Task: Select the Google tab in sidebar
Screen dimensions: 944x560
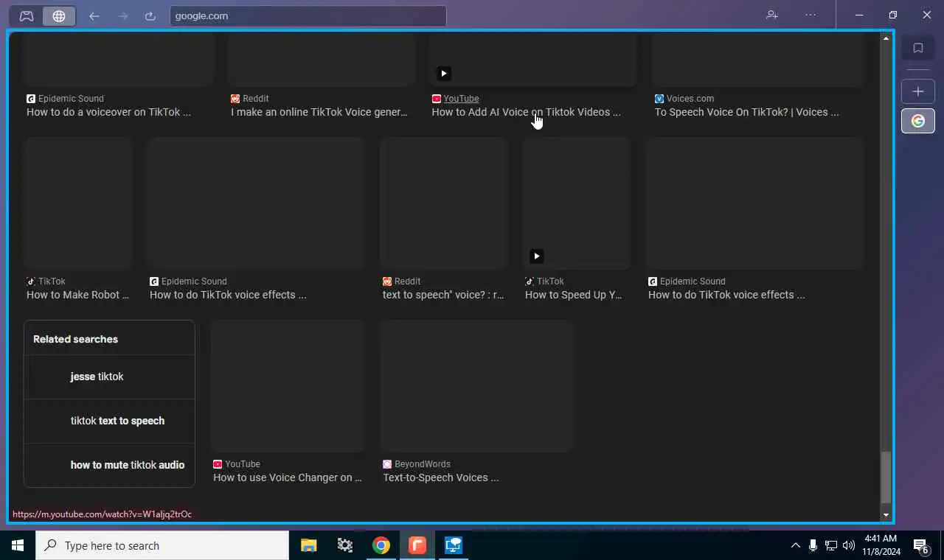Action: coord(918,121)
